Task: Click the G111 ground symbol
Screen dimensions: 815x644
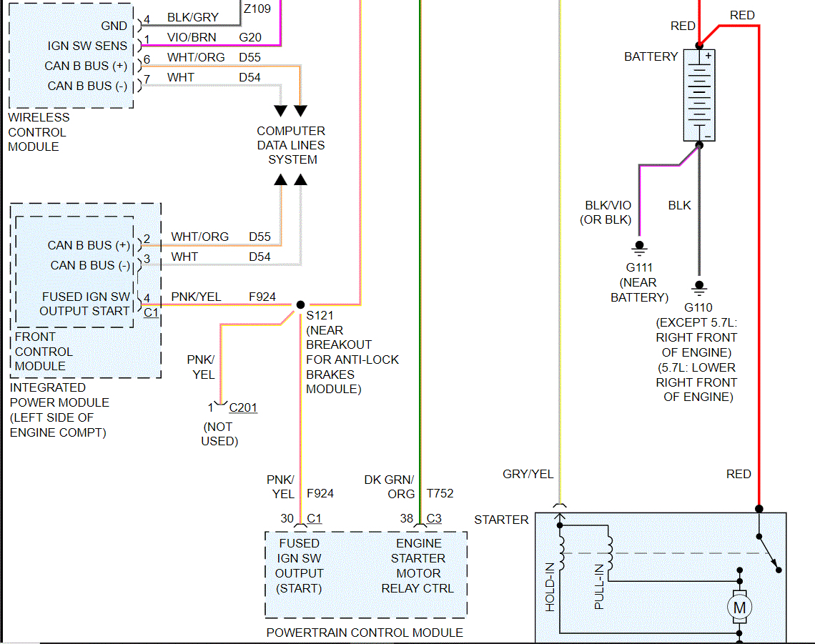Action: click(639, 247)
